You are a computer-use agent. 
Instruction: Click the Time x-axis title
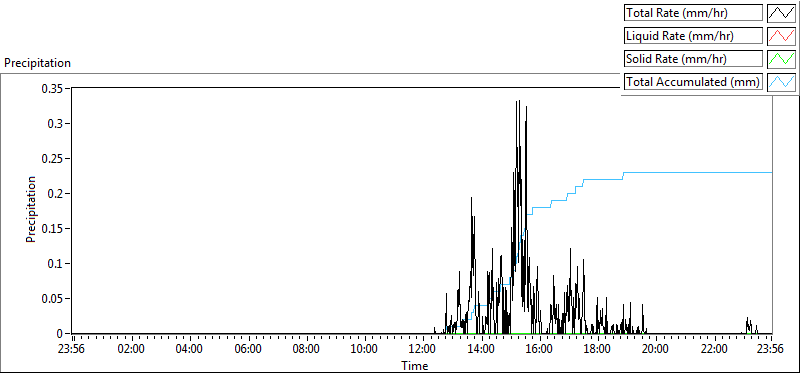click(414, 365)
